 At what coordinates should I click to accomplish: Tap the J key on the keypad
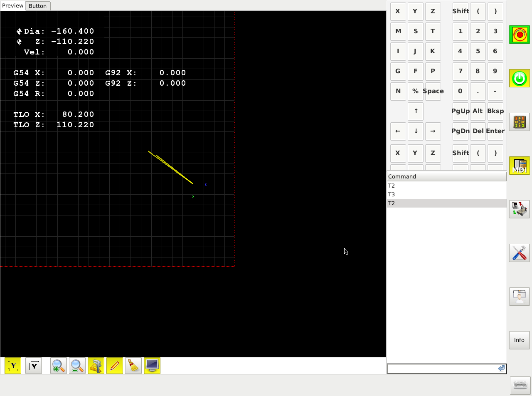[x=416, y=51]
